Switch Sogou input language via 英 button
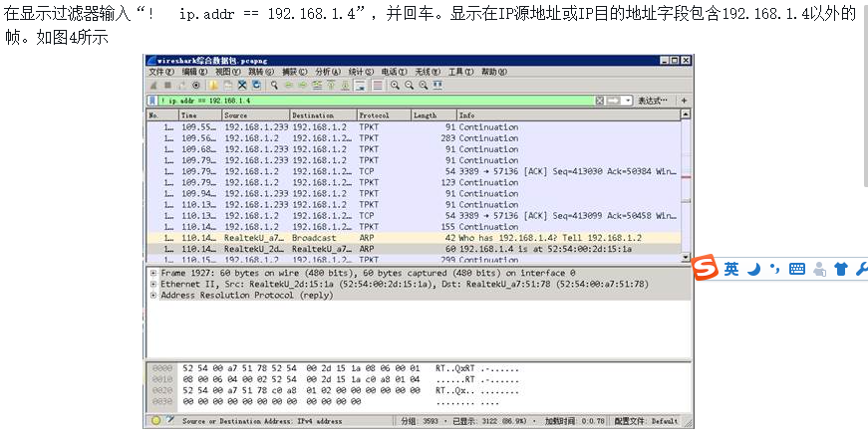This screenshot has width=868, height=435. coord(731,269)
